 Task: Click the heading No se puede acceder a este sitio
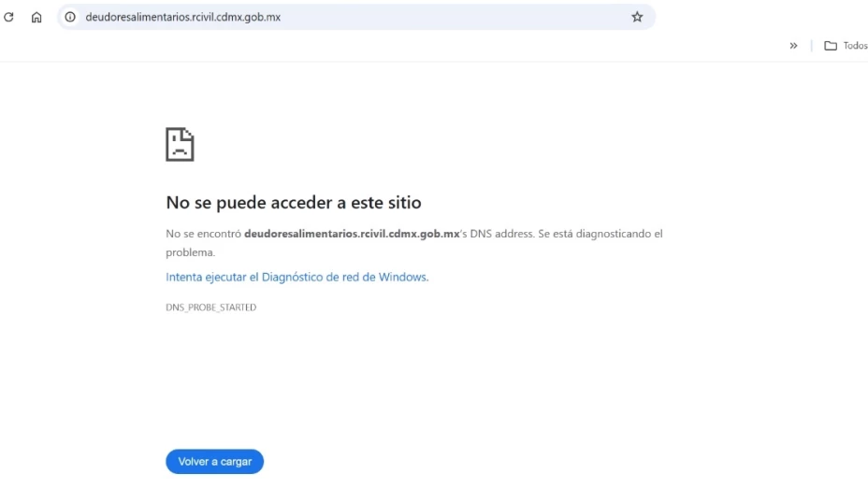point(294,203)
